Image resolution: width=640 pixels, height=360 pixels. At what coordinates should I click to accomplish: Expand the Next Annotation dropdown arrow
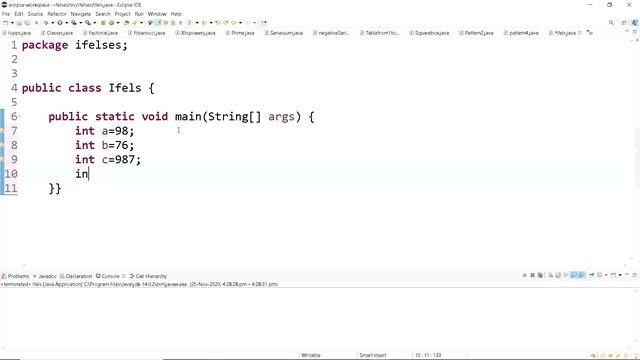pyautogui.click(x=197, y=23)
